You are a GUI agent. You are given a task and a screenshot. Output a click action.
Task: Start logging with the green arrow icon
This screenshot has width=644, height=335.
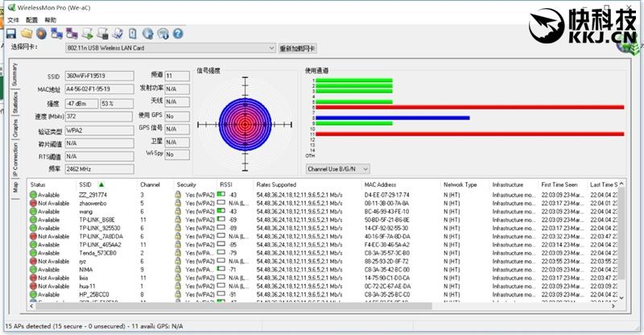(88, 34)
